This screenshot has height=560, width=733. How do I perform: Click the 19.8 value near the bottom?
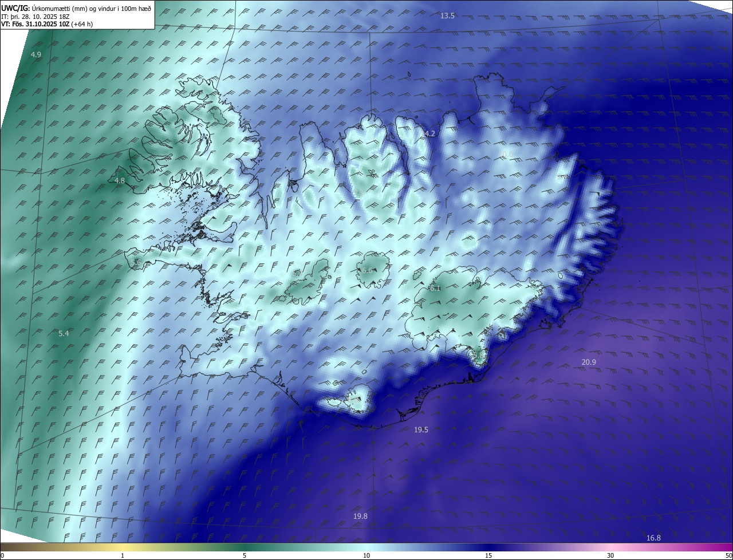point(360,516)
